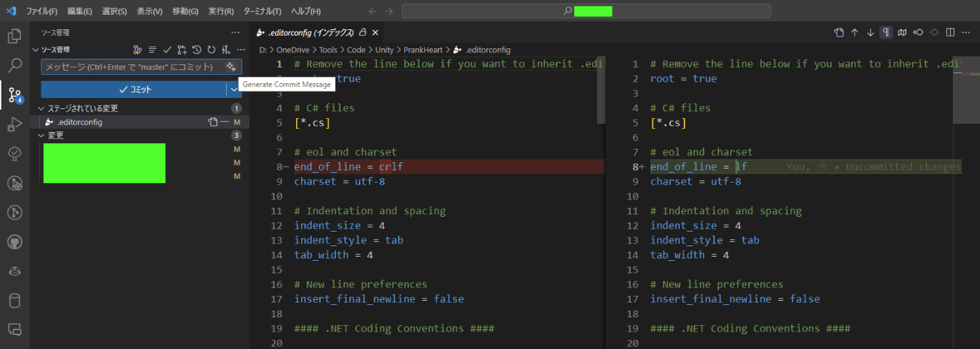Click the staged changes count badge 1
This screenshot has height=349, width=980.
237,108
